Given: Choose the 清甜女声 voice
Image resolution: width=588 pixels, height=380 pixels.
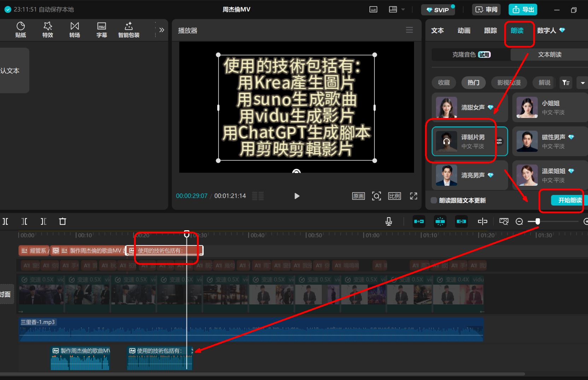Looking at the screenshot, I should 470,107.
